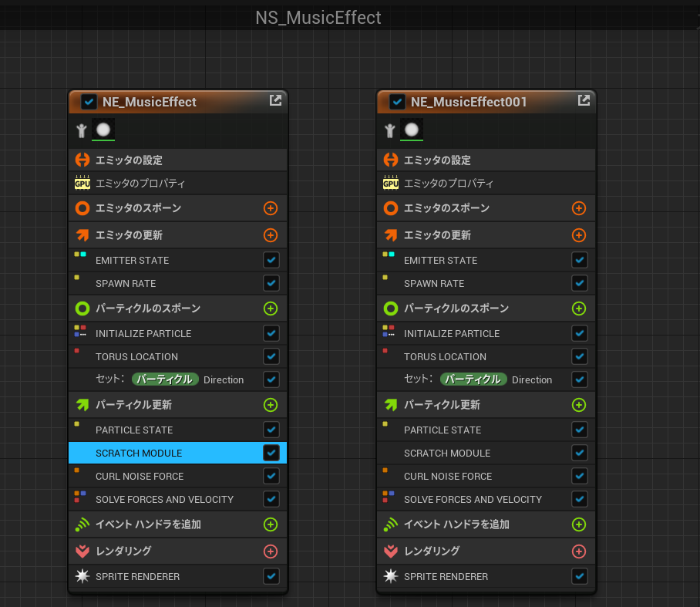
Task: Toggle SPRITE RENDERER checkbox in NE_MusicEffect001
Action: pyautogui.click(x=580, y=576)
